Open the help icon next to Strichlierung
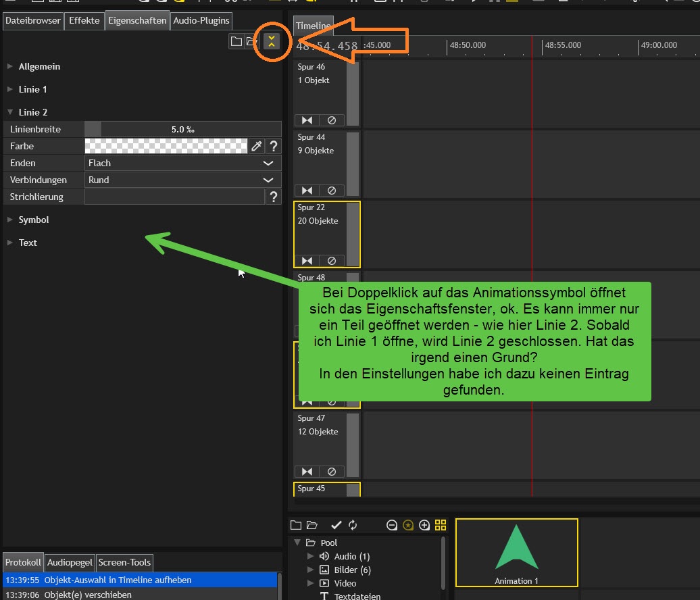Viewport: 700px width, 600px height. tap(273, 197)
